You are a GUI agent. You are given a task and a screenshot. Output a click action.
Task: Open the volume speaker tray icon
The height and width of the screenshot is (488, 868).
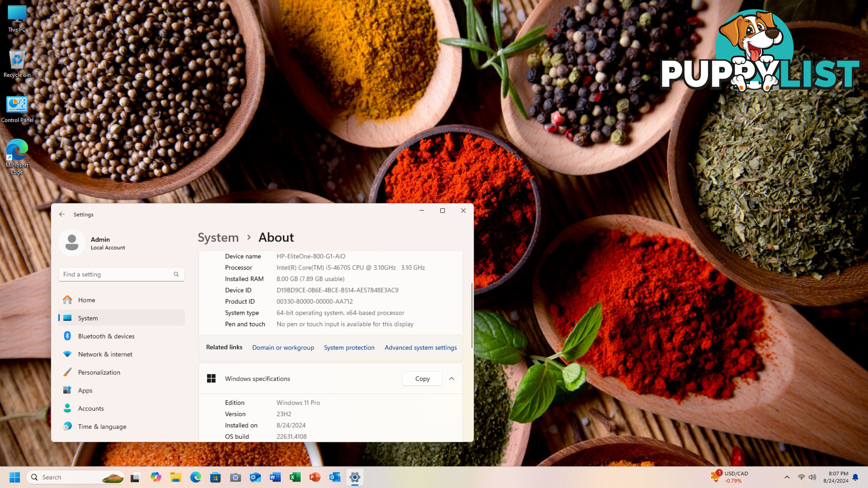coord(812,477)
